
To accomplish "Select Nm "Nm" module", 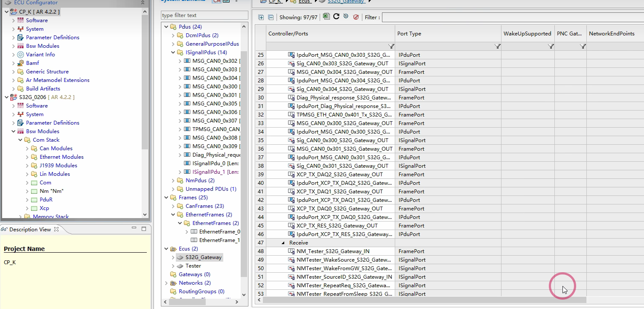I will 51,191.
